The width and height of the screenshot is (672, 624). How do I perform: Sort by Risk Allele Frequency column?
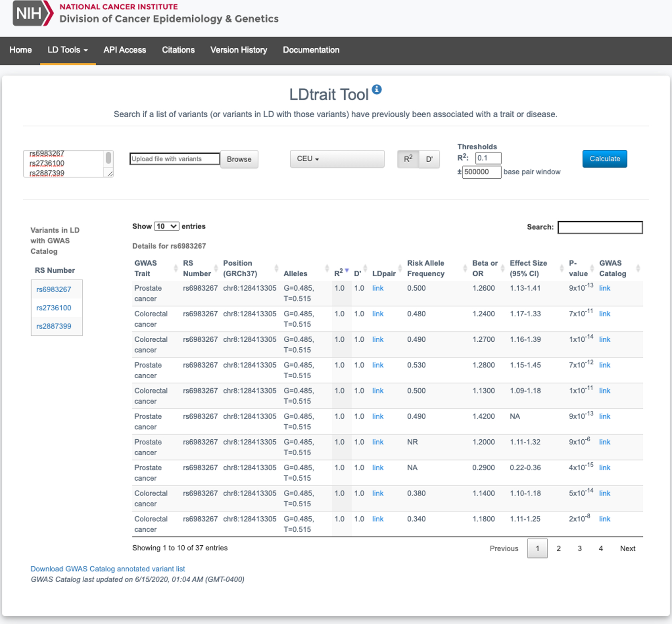(436, 268)
